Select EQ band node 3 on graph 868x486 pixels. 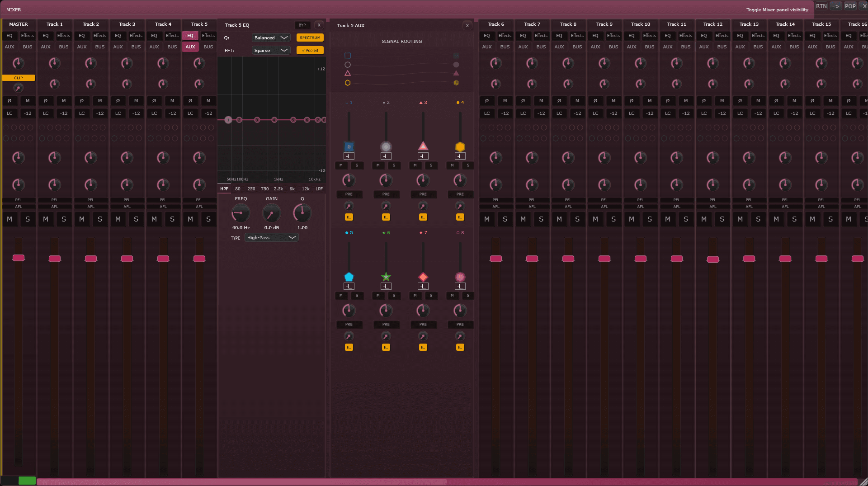[257, 120]
